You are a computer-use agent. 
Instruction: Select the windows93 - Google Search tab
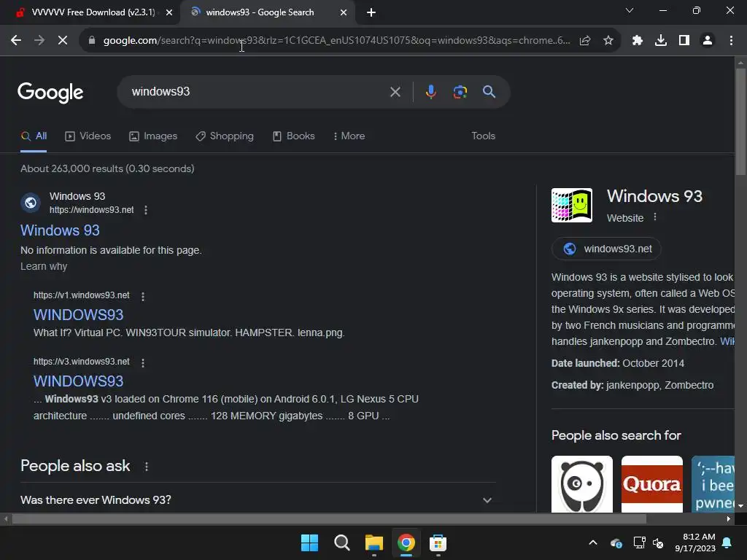click(260, 12)
